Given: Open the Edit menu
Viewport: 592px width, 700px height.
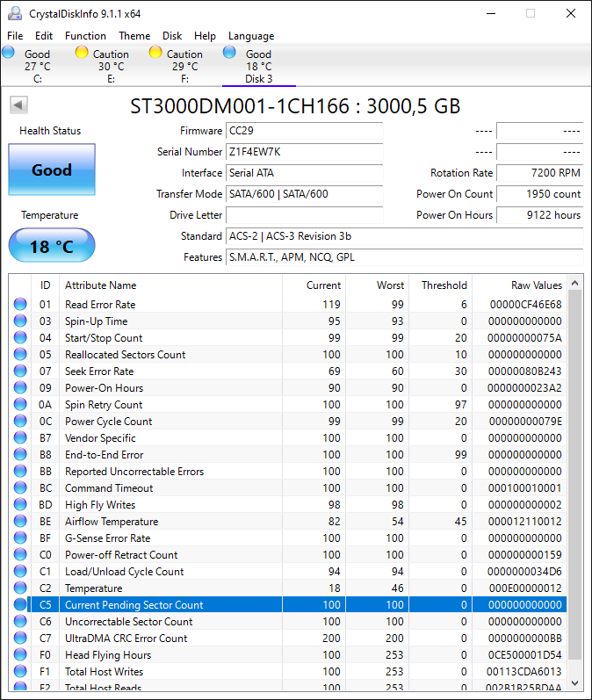Looking at the screenshot, I should pos(44,36).
